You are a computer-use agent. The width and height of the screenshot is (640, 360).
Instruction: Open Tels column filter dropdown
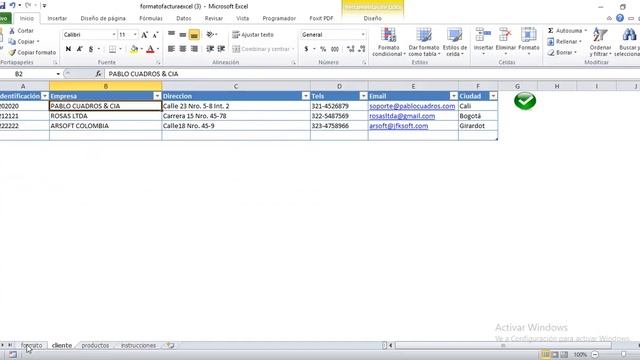click(x=363, y=96)
